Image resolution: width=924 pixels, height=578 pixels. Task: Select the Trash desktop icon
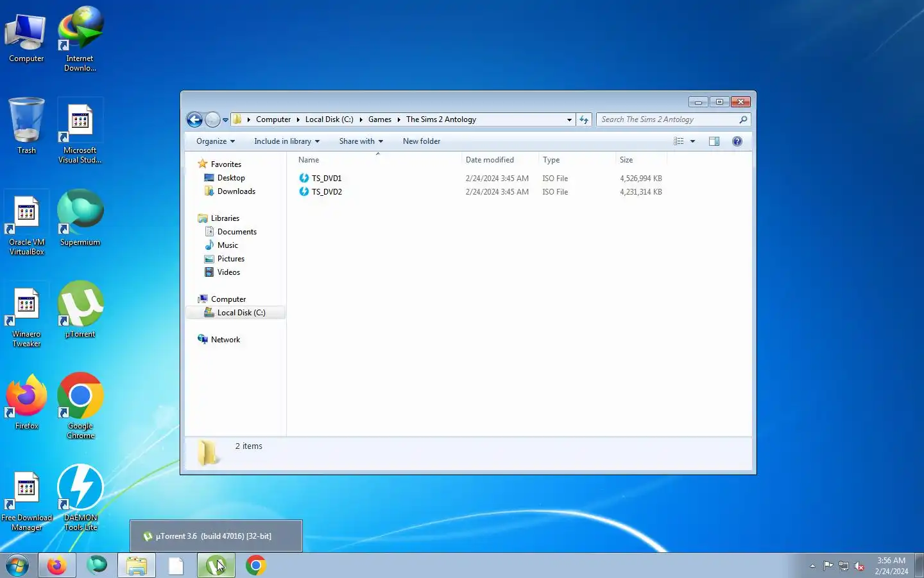coord(26,126)
